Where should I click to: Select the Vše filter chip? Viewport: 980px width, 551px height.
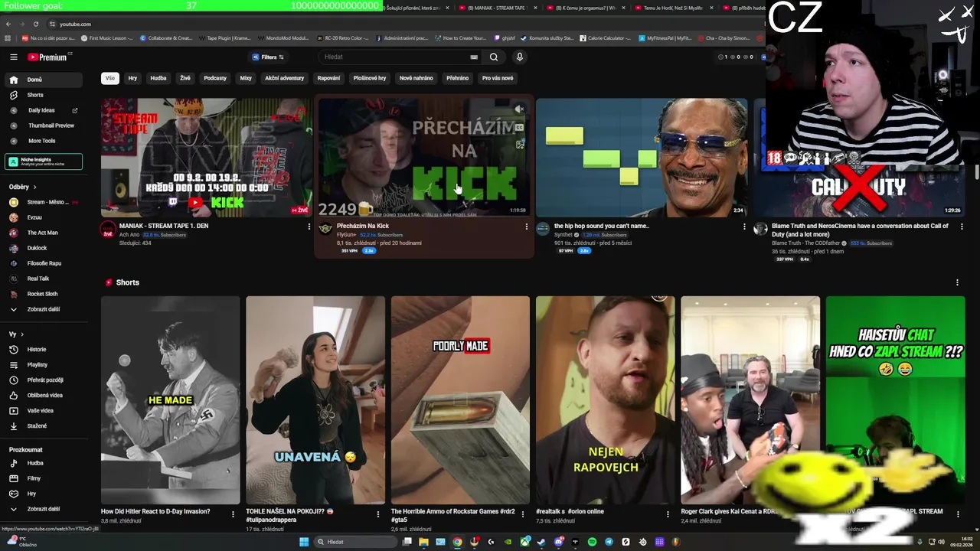tap(110, 78)
